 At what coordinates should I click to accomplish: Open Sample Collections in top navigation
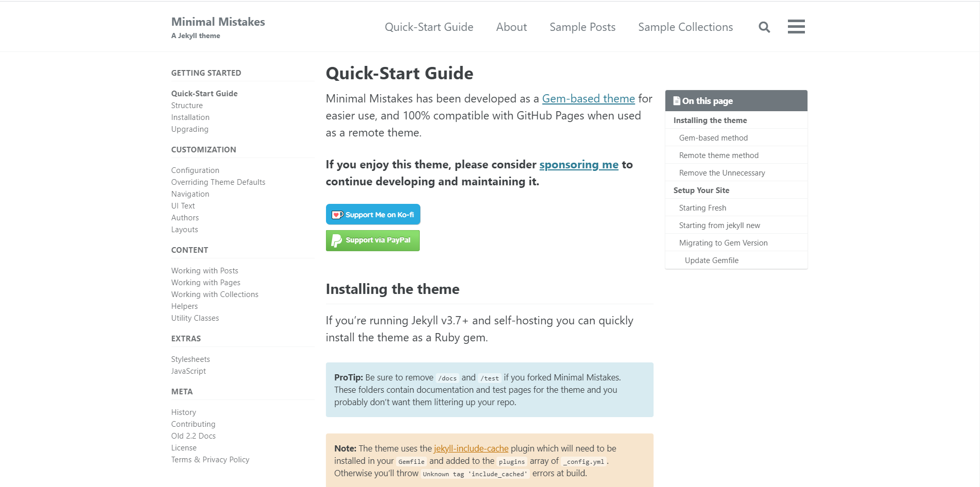point(685,27)
